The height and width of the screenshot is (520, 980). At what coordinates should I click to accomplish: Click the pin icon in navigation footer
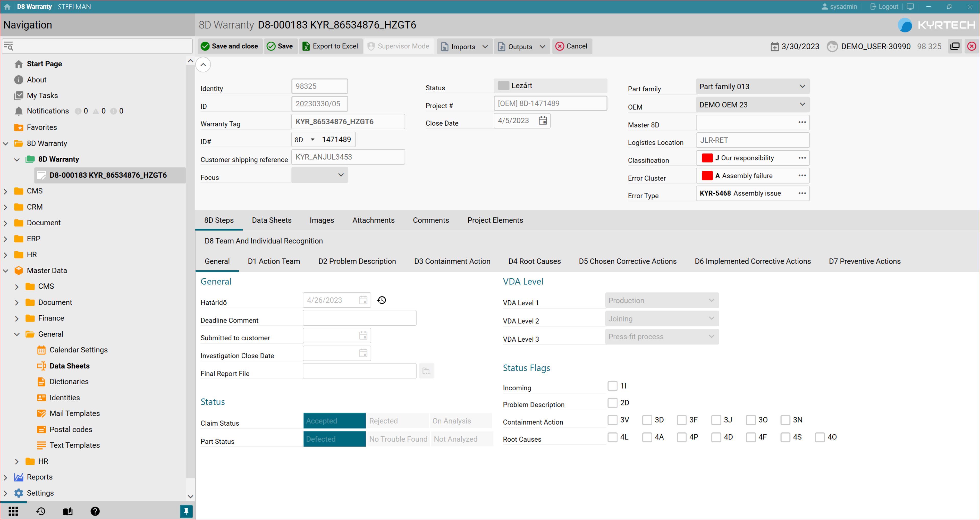coord(186,511)
